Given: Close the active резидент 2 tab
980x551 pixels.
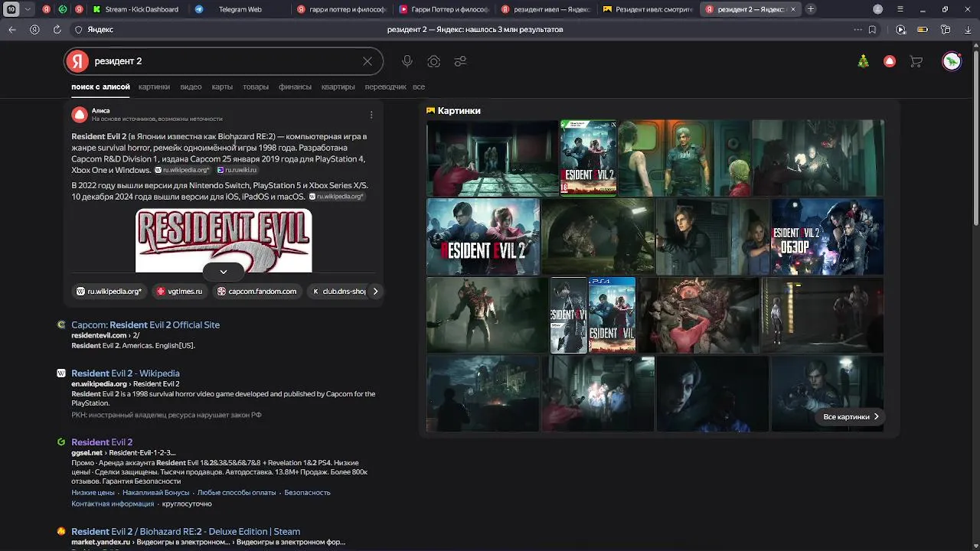Looking at the screenshot, I should pyautogui.click(x=793, y=9).
